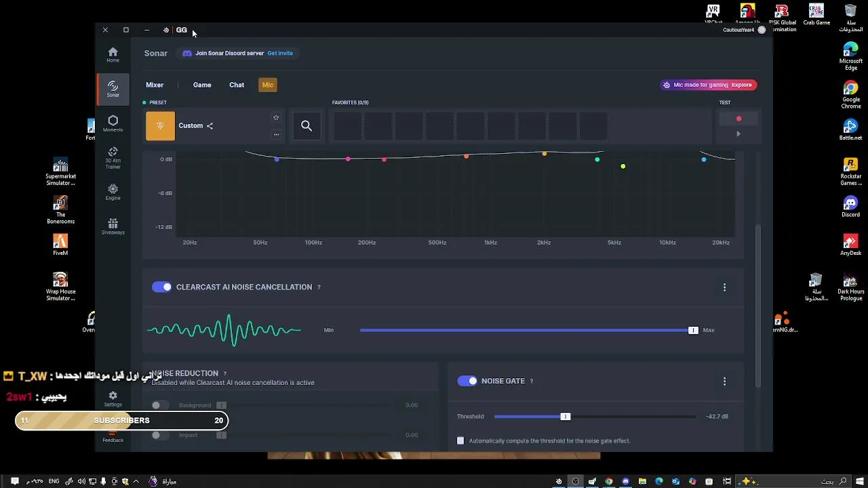
Task: Toggle the Noise Gate switch
Action: tap(467, 382)
